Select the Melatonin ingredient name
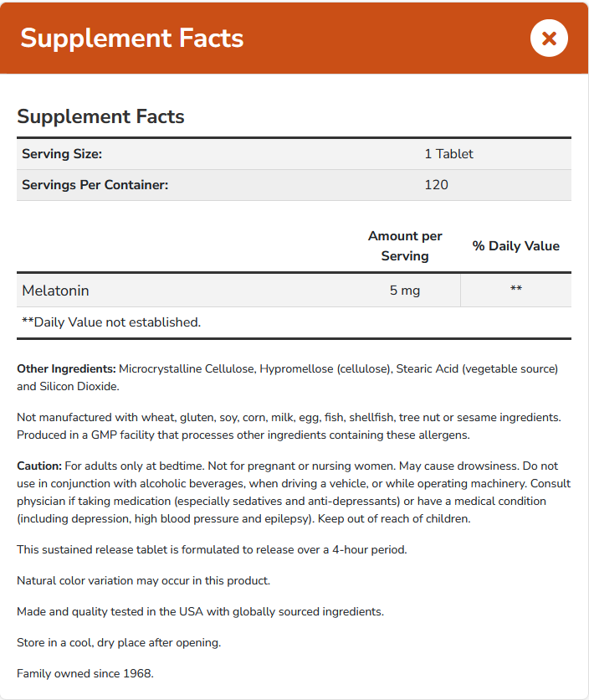Image resolution: width=589 pixels, height=700 pixels. pos(55,291)
